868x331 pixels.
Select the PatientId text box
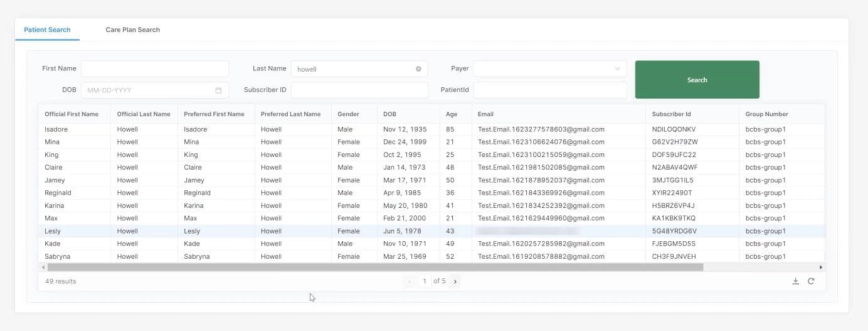tap(549, 90)
